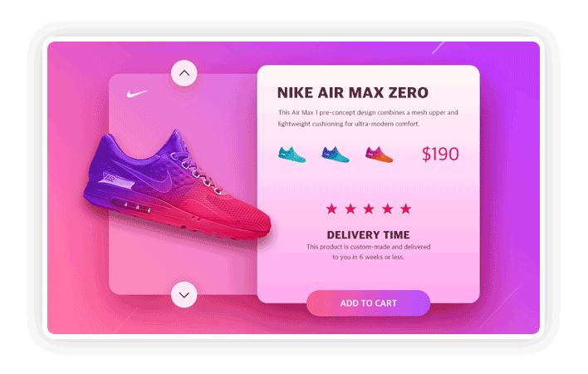The width and height of the screenshot is (588, 374).
Task: Click the custom-made delivery info text
Action: [x=368, y=252]
